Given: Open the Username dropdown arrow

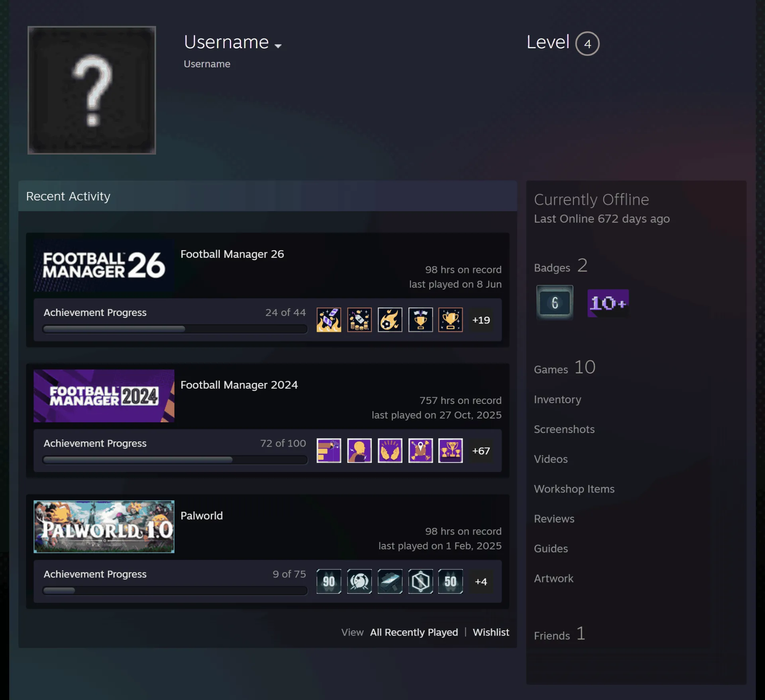Looking at the screenshot, I should (278, 46).
